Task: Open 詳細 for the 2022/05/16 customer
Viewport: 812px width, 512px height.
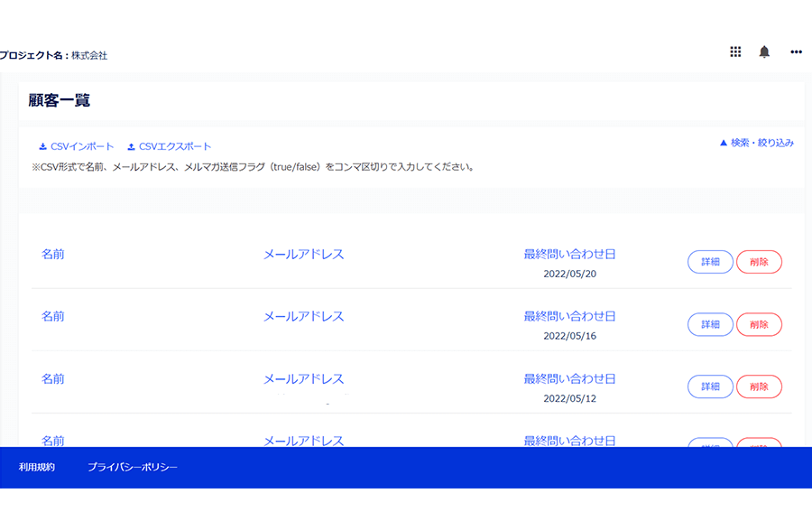Action: click(710, 324)
